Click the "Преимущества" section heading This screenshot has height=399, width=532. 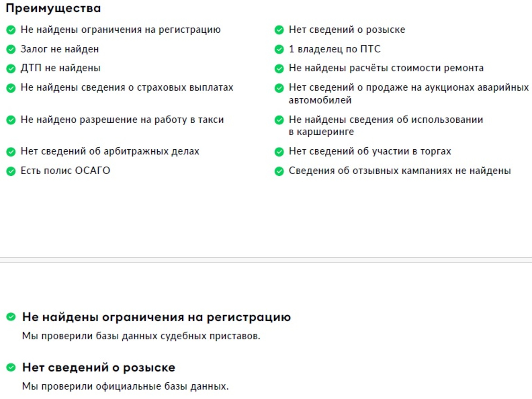click(x=53, y=8)
